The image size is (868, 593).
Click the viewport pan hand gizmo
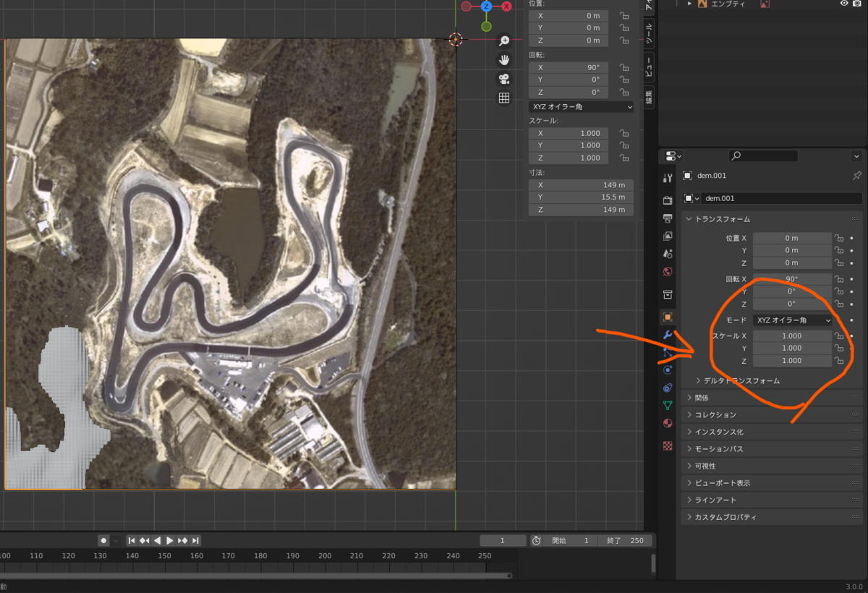pyautogui.click(x=504, y=60)
